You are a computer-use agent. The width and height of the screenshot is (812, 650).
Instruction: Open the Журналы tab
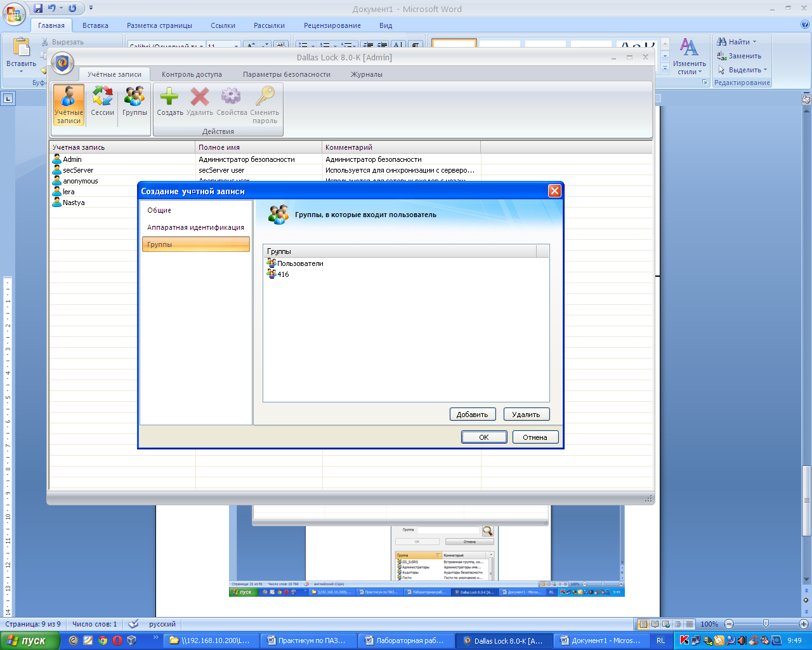point(367,74)
